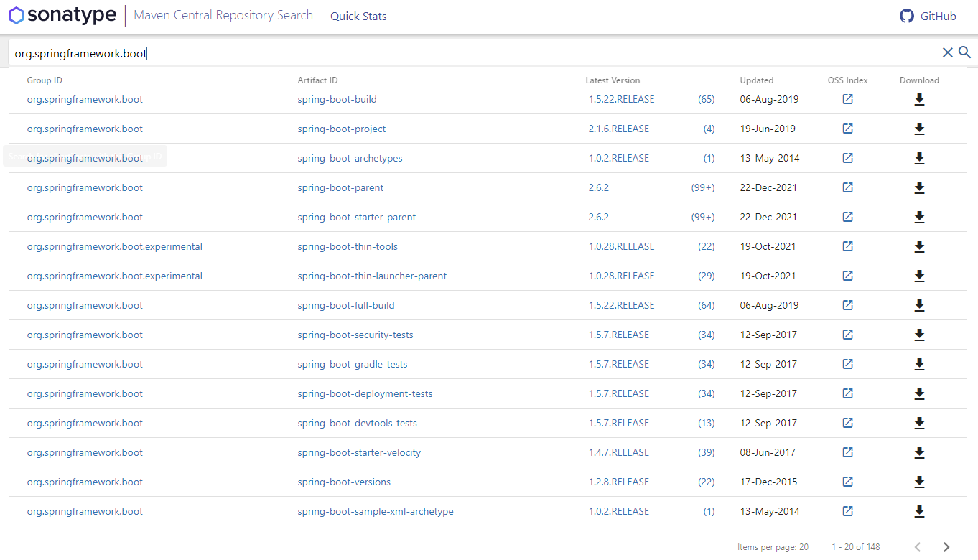Screen dimensions: 978x560
Task: Open OSS Index for spring-boot-versions
Action: (847, 482)
